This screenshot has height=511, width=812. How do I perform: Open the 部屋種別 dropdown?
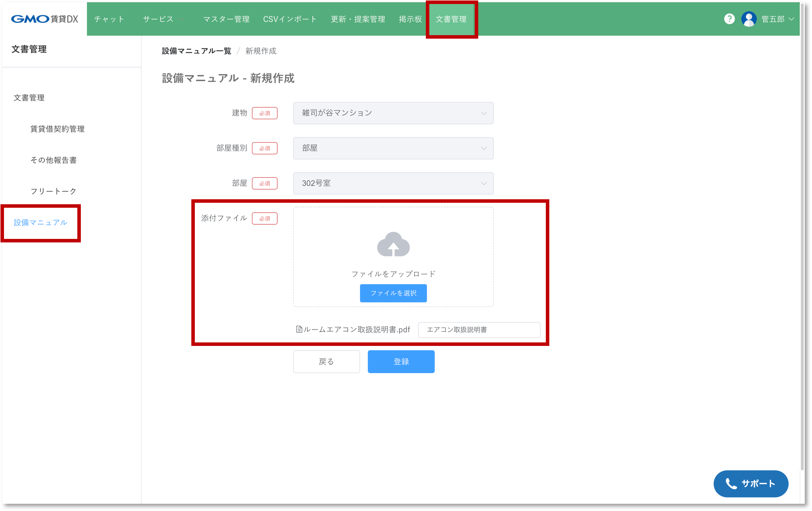[x=393, y=148]
